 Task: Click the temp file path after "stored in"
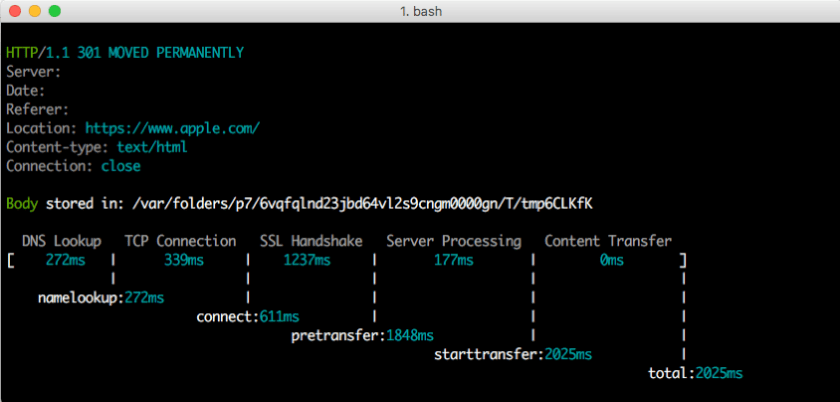362,204
